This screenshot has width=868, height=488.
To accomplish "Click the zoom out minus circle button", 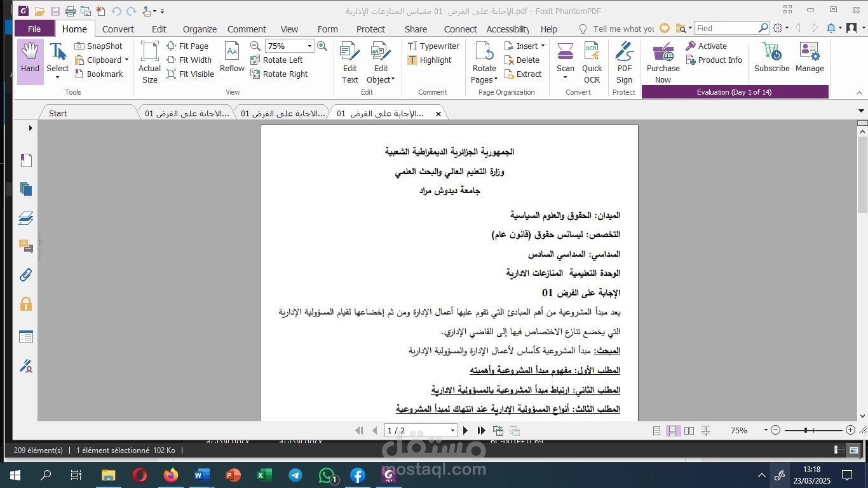I will coord(775,430).
